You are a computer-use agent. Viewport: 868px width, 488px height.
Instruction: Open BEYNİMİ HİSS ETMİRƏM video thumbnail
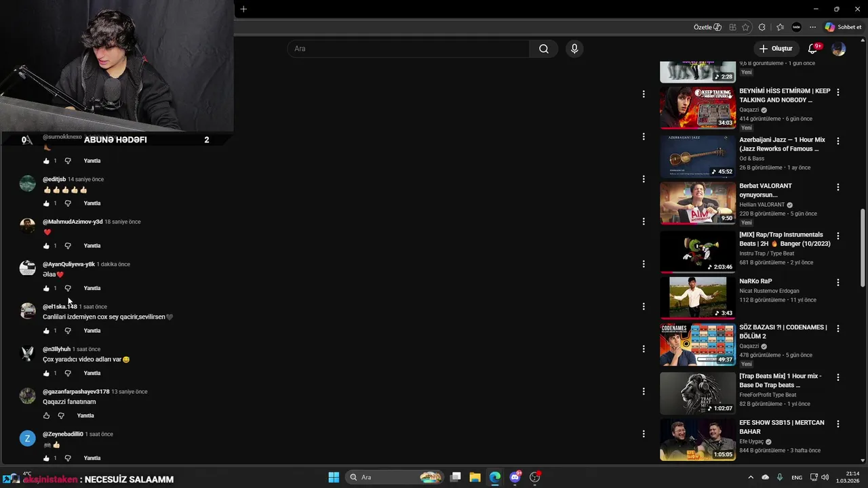pos(698,108)
